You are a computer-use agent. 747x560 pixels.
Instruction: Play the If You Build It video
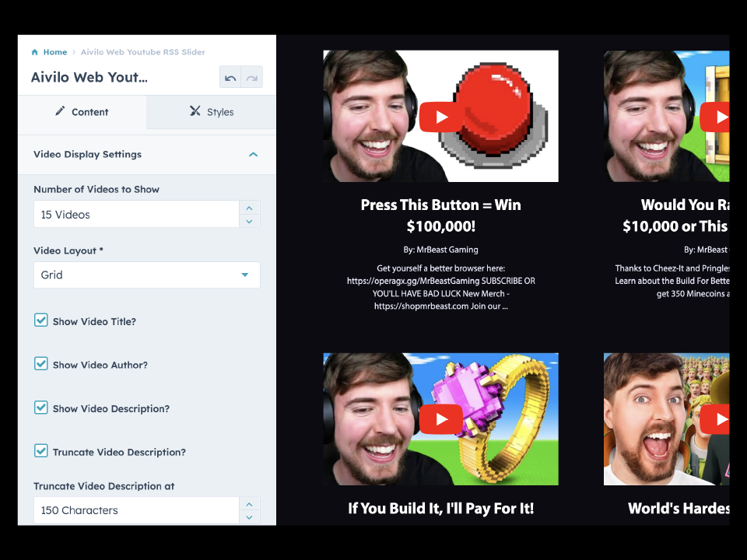click(441, 419)
